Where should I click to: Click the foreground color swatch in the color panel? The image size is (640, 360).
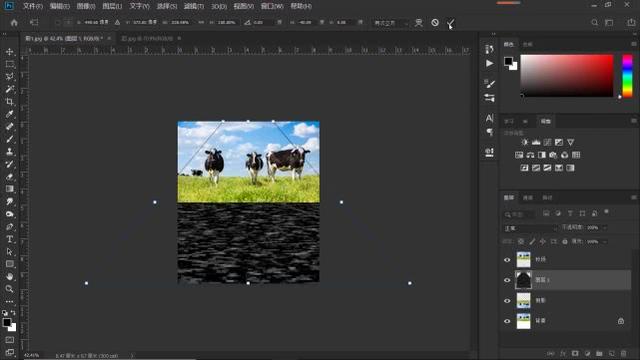(x=508, y=61)
